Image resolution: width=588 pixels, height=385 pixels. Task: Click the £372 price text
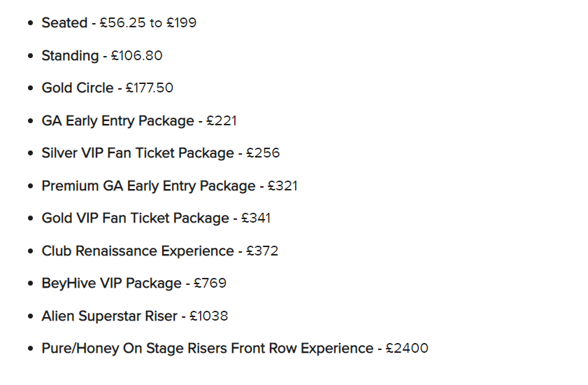tap(262, 251)
